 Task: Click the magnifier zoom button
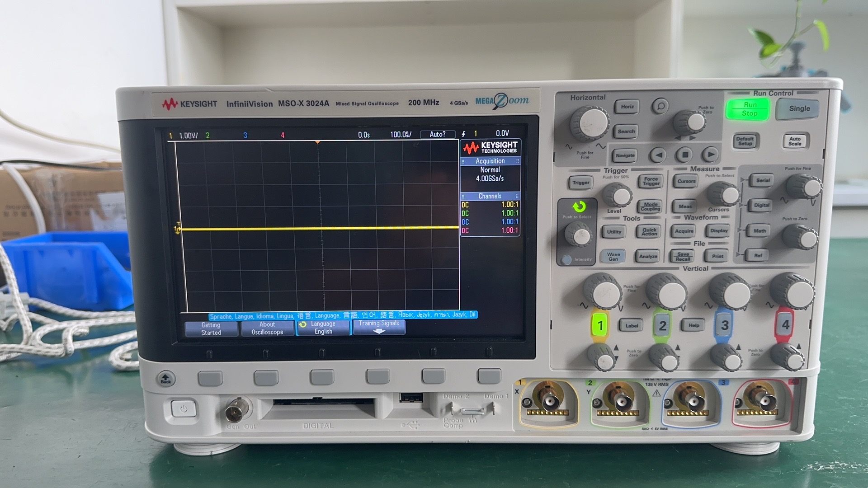[x=660, y=107]
